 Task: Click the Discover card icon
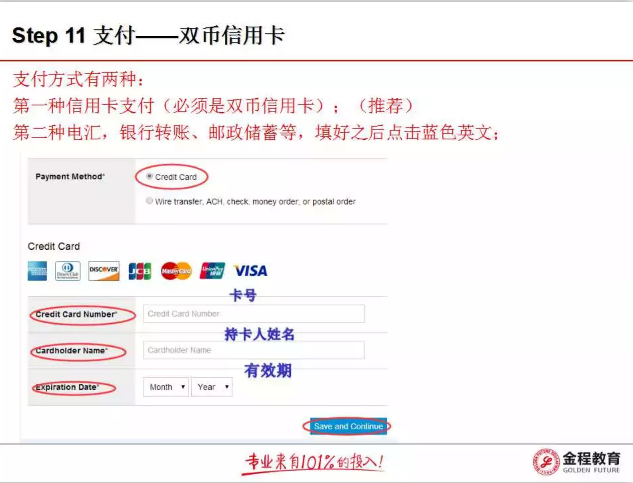[104, 271]
